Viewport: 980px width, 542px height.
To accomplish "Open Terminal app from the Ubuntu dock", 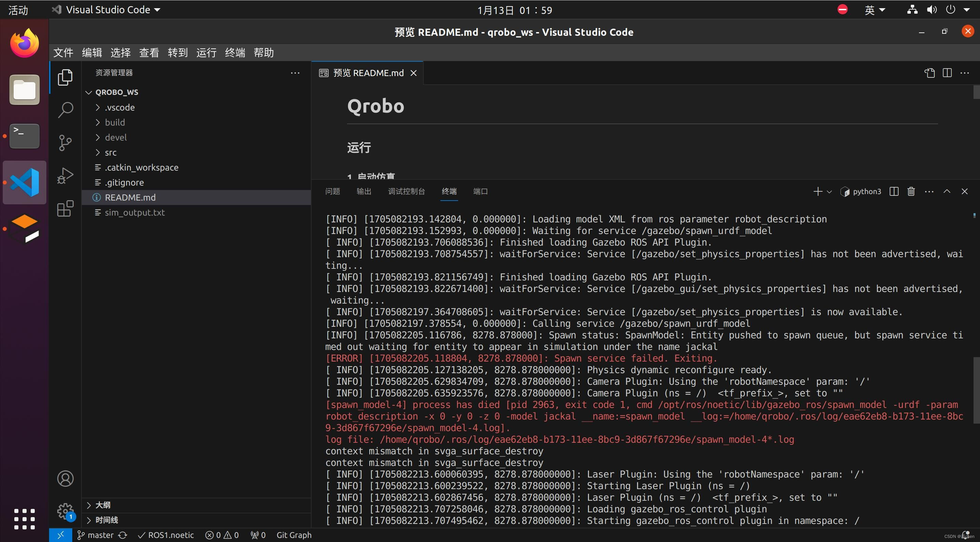I will [x=24, y=136].
